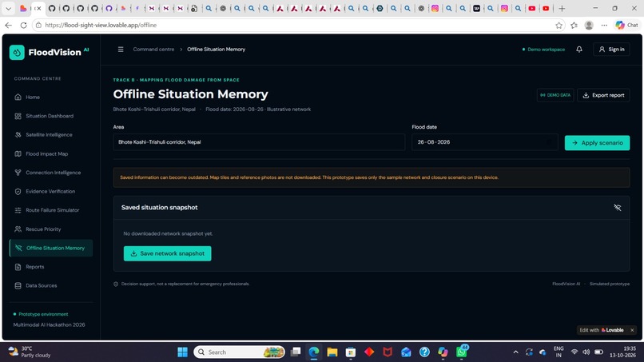Open the browser profile icon
644x362 pixels.
(589, 26)
